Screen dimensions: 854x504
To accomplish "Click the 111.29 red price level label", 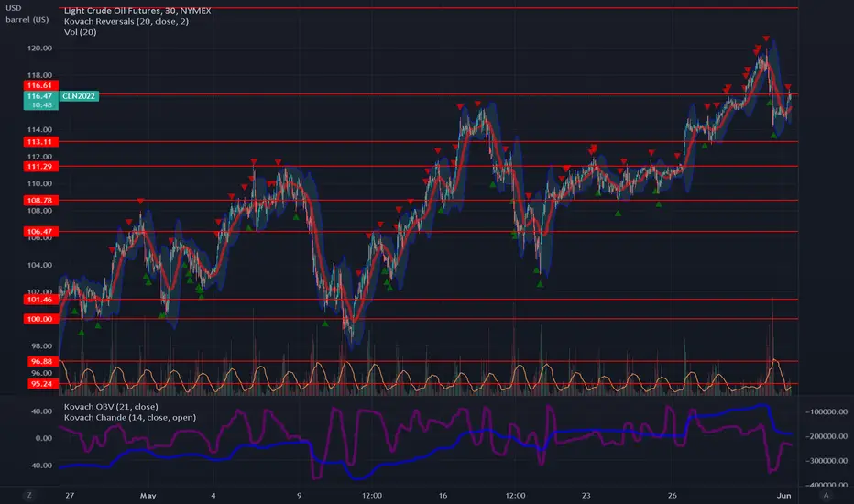I will [x=40, y=166].
